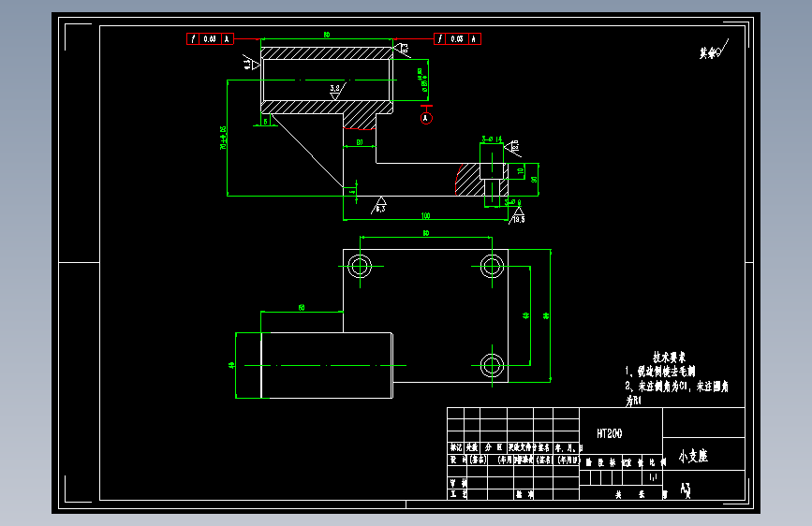Select the 60 dimension above the cylinder in plan view
The width and height of the screenshot is (812, 526).
[302, 308]
